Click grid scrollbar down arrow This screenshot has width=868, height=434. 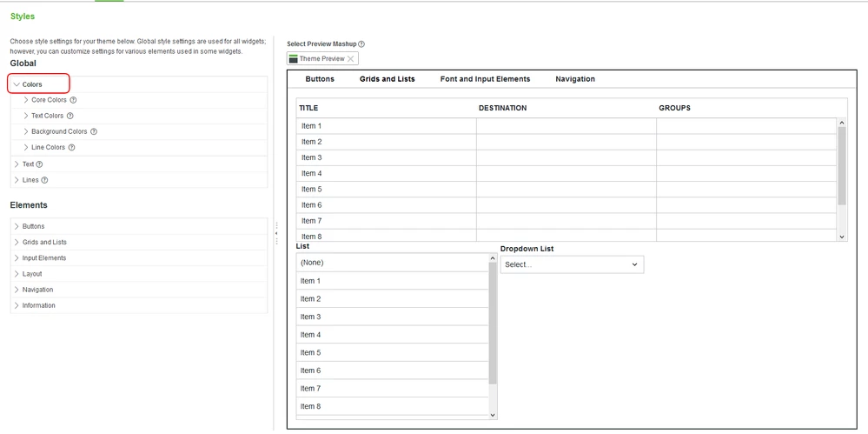(x=842, y=237)
